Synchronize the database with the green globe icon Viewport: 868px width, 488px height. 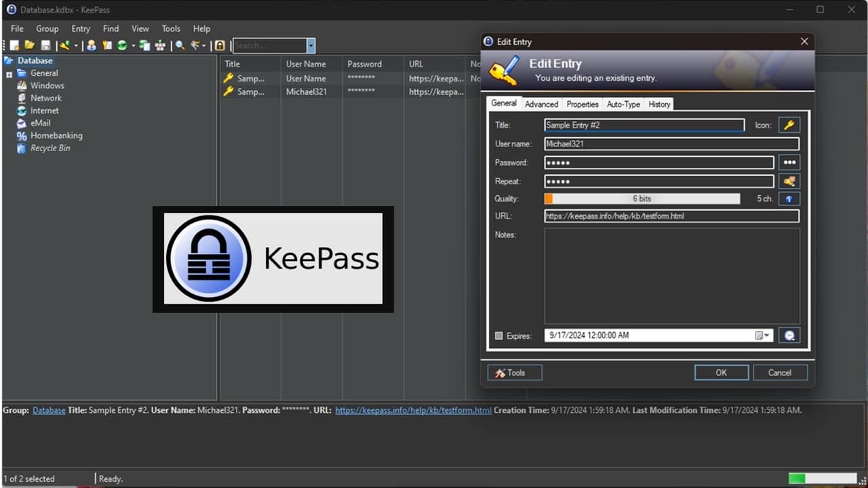123,45
